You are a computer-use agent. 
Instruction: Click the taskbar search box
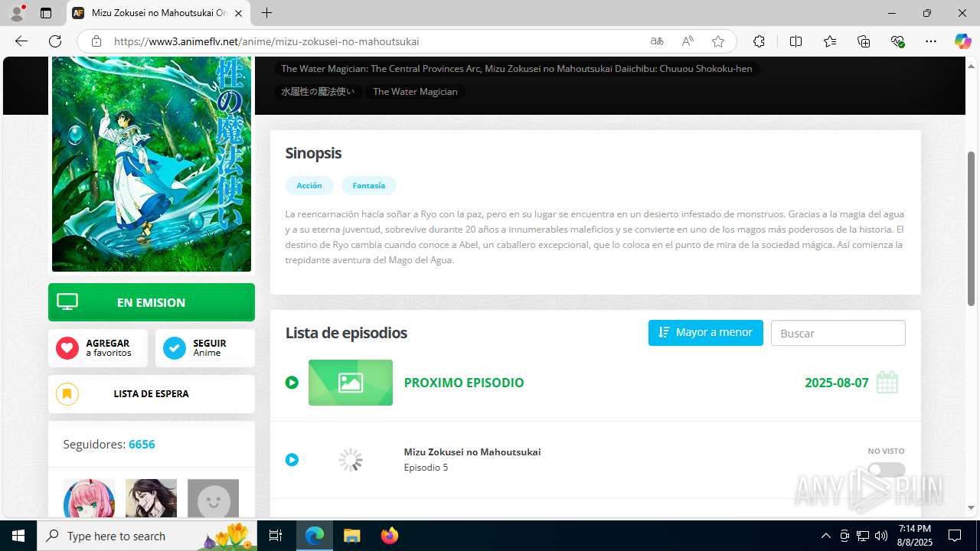[x=149, y=536]
